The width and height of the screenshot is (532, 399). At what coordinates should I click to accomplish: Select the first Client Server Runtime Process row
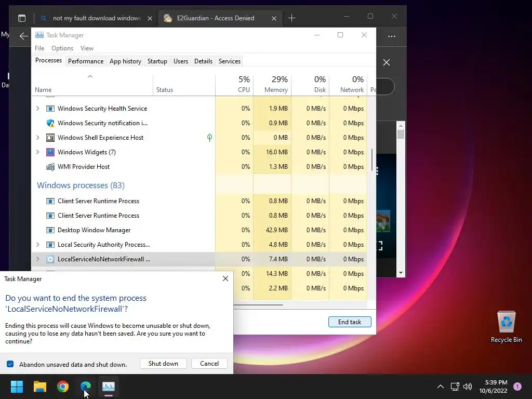tap(199, 201)
